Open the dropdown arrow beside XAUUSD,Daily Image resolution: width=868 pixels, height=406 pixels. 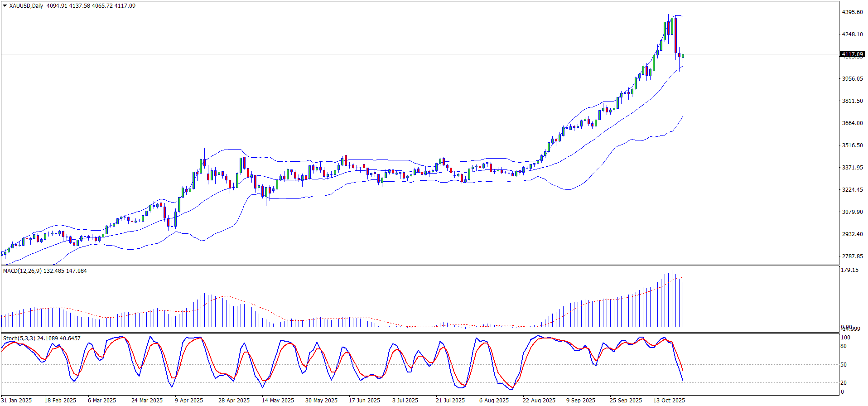[5, 6]
